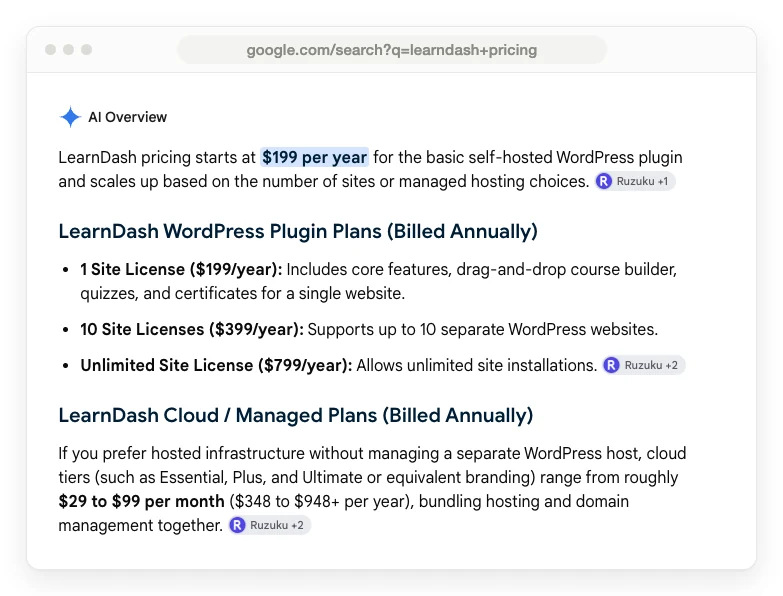Click the address bar showing google.com/search?q=learndash+pricing
Viewport: 783px width, 596px height.
(392, 50)
